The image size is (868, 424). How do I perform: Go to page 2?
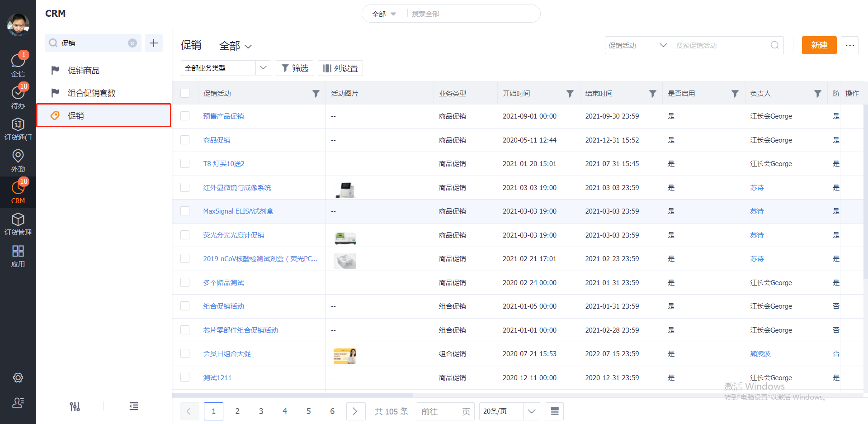point(237,411)
